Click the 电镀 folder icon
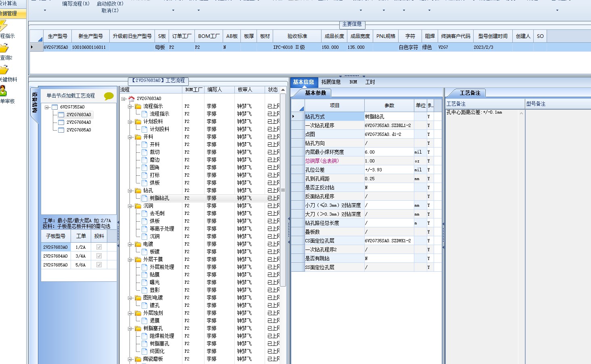 pyautogui.click(x=138, y=244)
